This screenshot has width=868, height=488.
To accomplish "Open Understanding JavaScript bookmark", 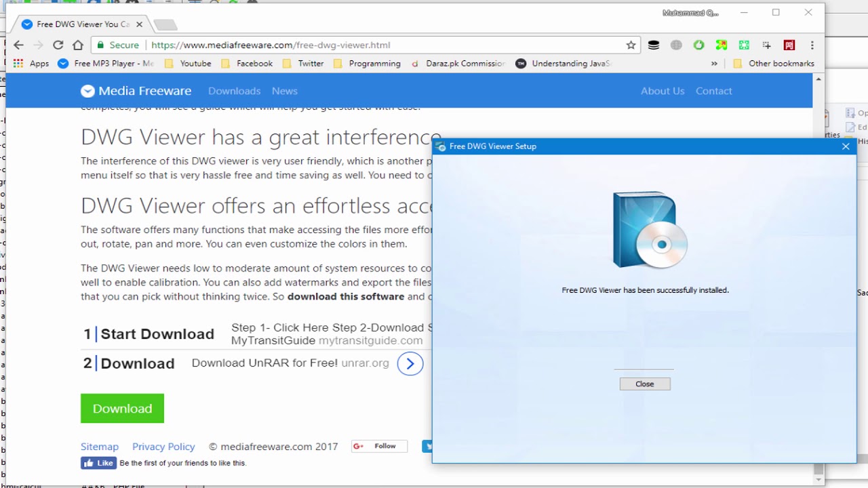I will tap(564, 63).
